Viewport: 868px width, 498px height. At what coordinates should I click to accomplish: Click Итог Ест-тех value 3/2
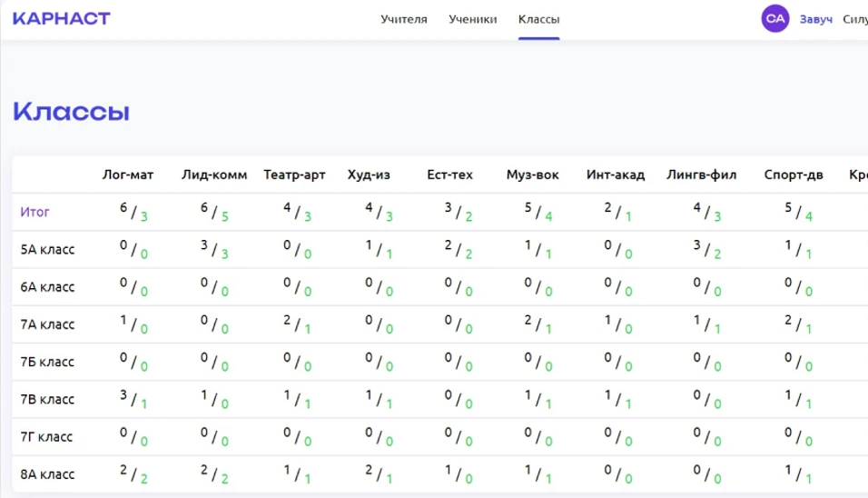pos(459,212)
